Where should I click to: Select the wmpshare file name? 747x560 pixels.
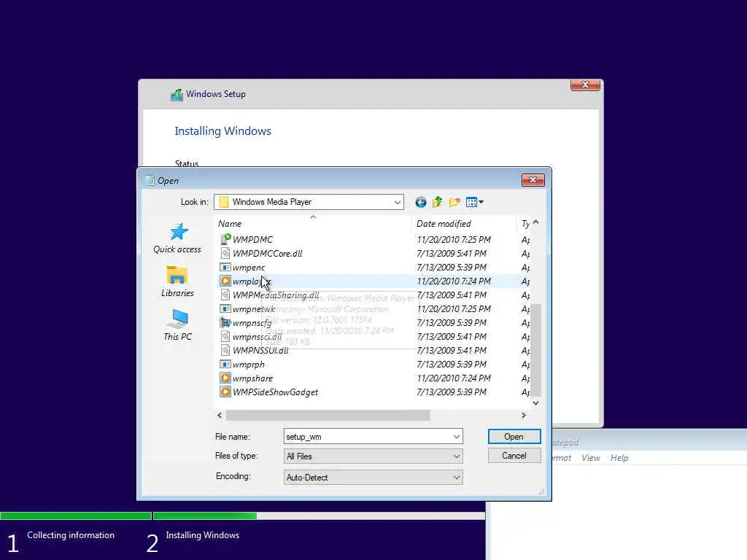(253, 378)
